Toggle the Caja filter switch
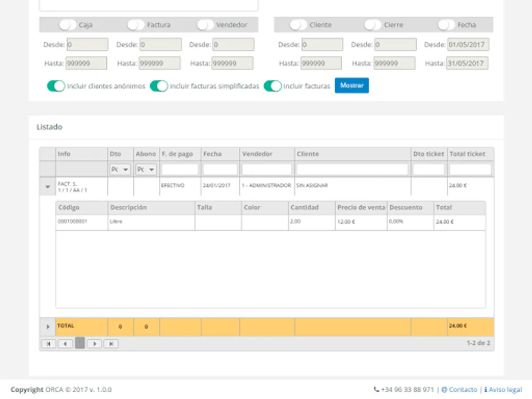 click(x=68, y=25)
